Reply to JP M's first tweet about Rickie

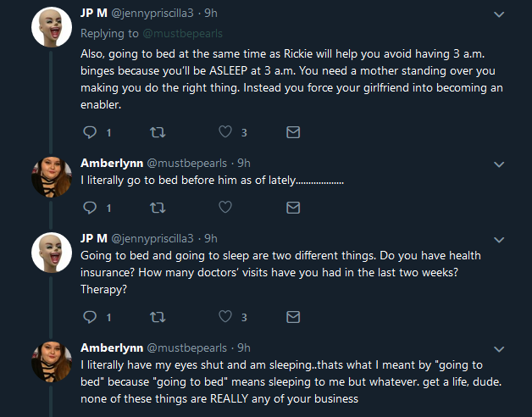tap(90, 132)
